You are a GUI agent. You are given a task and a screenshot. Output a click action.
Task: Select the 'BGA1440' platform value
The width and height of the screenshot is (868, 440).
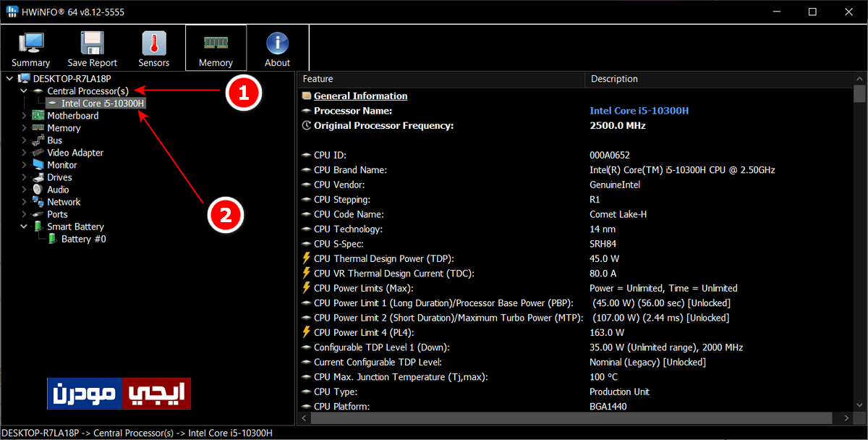point(608,407)
